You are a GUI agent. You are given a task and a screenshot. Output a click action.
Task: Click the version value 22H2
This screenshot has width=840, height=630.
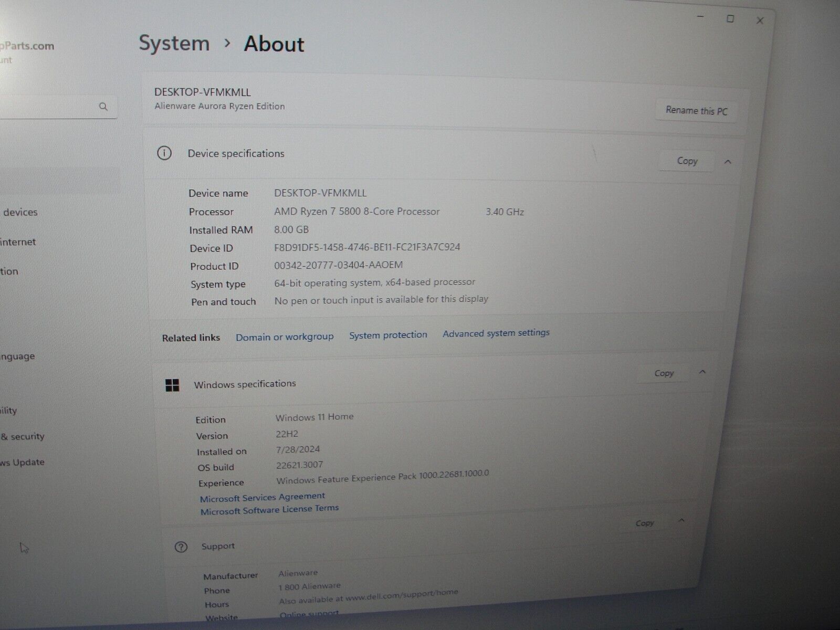(287, 434)
